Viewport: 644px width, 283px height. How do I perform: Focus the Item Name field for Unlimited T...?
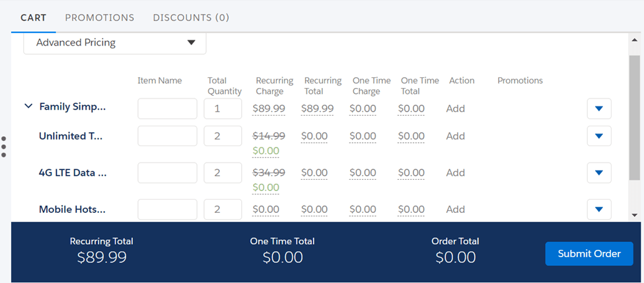[167, 136]
